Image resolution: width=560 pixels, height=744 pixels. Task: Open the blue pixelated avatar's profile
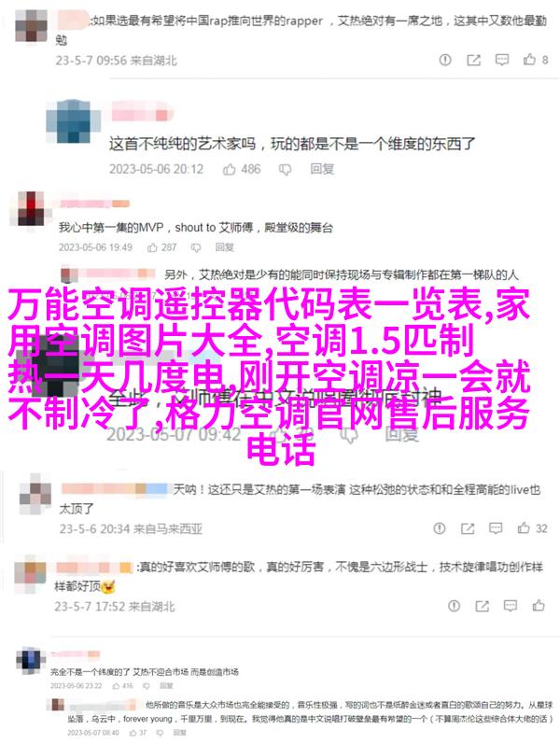(73, 121)
